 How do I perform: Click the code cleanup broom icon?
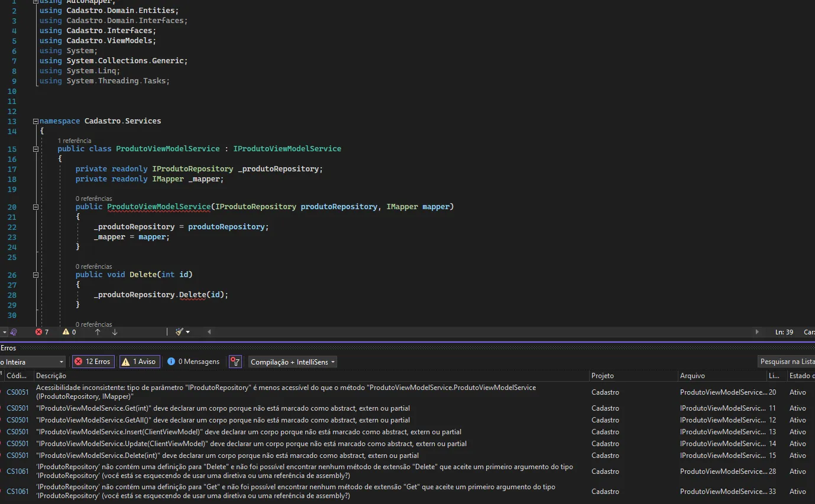[180, 332]
